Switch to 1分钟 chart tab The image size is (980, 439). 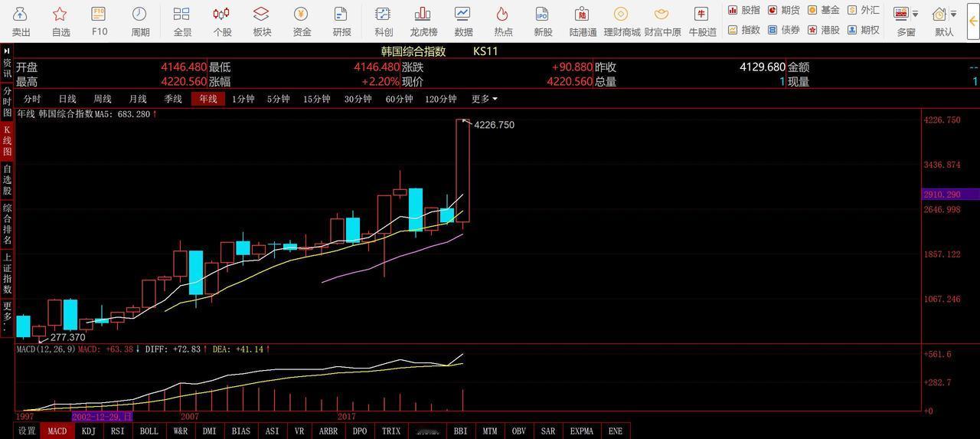pyautogui.click(x=243, y=99)
